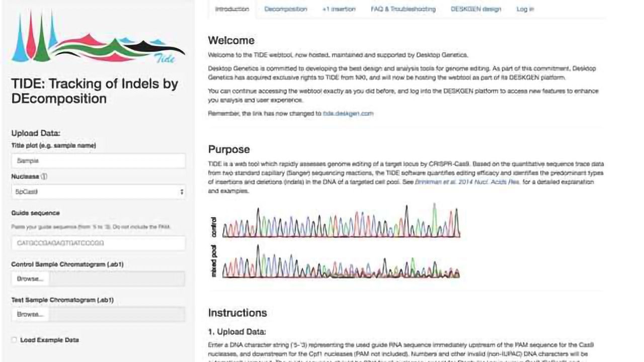Click the Instructions heading
The height and width of the screenshot is (362, 644).
[237, 313]
